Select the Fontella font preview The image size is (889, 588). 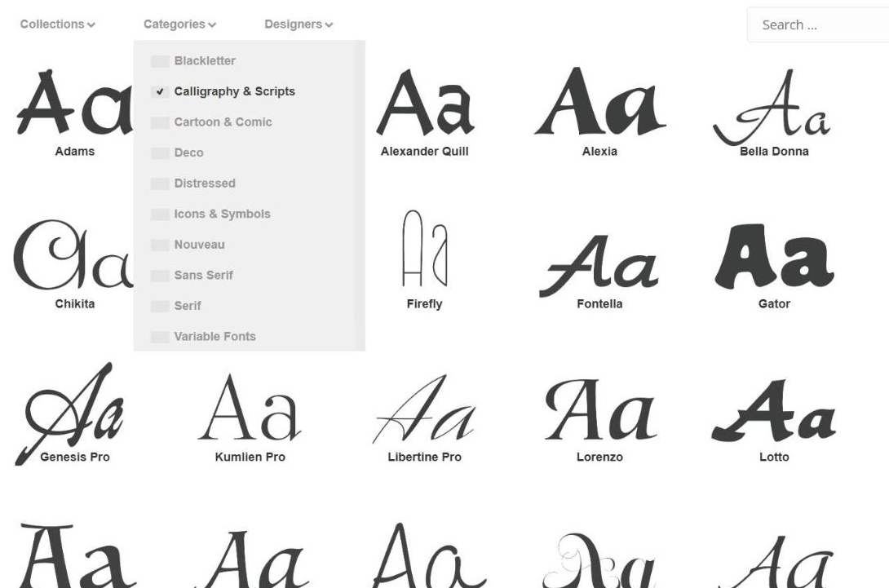tap(599, 265)
